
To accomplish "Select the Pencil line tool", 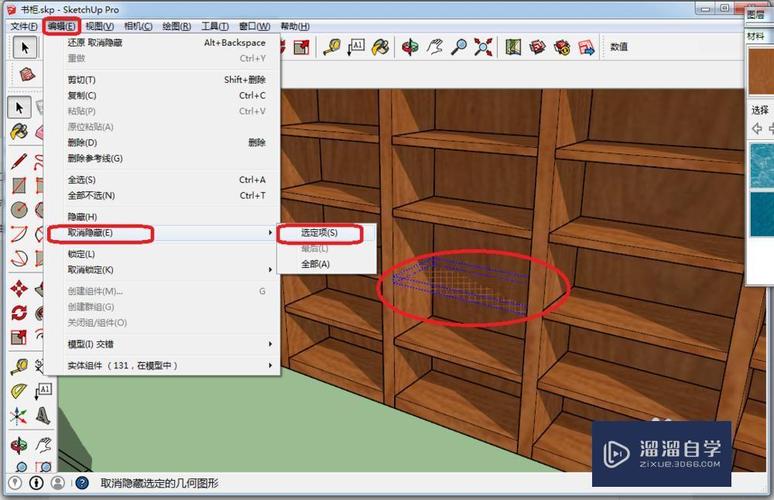I will tap(19, 161).
